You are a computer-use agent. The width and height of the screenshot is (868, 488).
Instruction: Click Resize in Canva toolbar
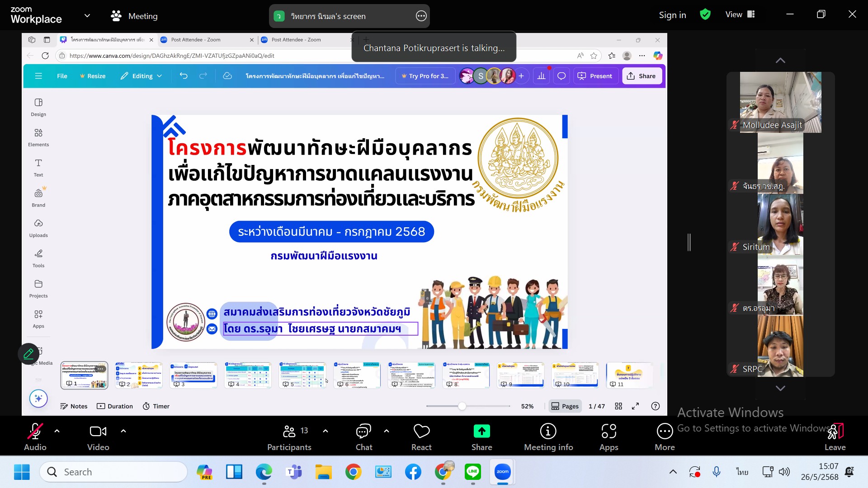tap(92, 76)
